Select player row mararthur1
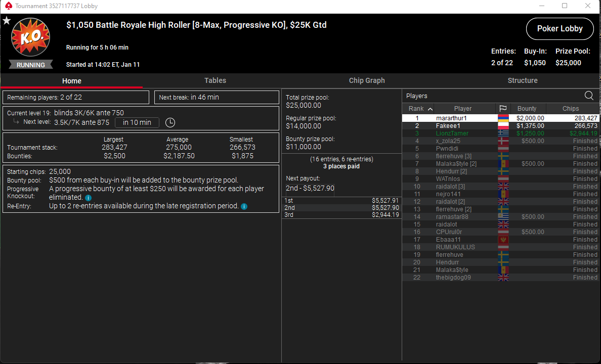The width and height of the screenshot is (601, 364). tap(500, 118)
